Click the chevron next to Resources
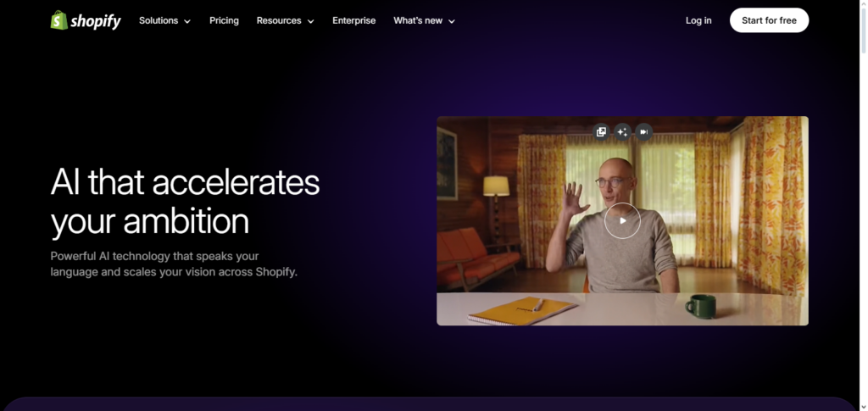868x411 pixels. [311, 21]
